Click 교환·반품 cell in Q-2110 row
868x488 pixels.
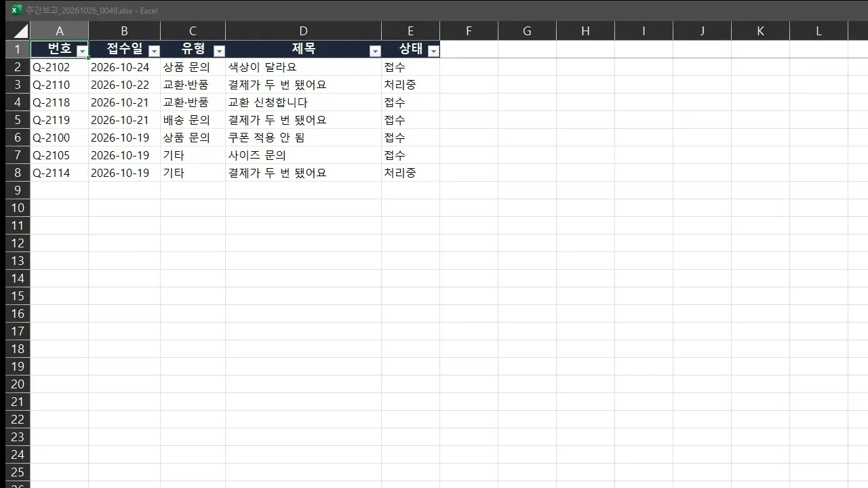click(193, 85)
